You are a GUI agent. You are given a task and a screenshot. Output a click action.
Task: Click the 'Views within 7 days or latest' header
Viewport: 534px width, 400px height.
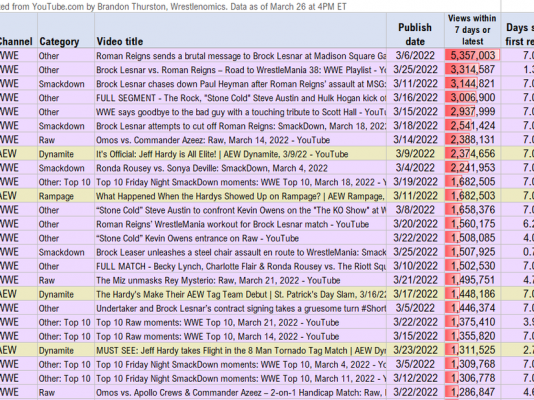click(472, 30)
